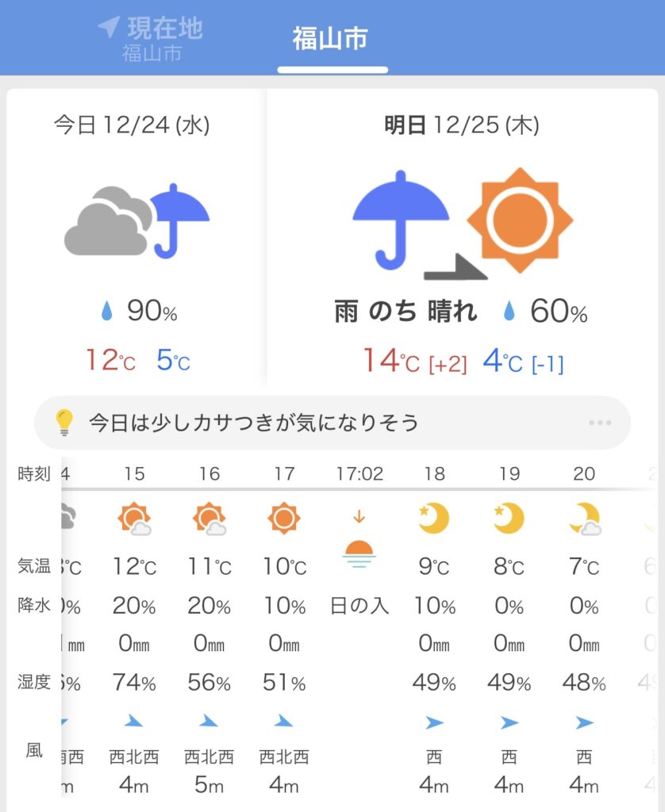The height and width of the screenshot is (812, 665).
Task: Open the 今日は少しカサつきが気になりそう tip text
Action: (x=253, y=423)
